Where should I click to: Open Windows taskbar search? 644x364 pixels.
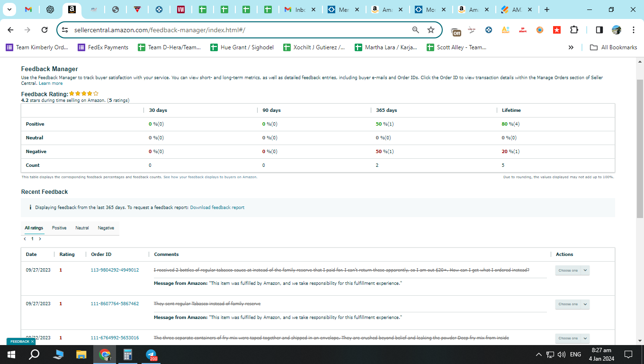tap(34, 355)
